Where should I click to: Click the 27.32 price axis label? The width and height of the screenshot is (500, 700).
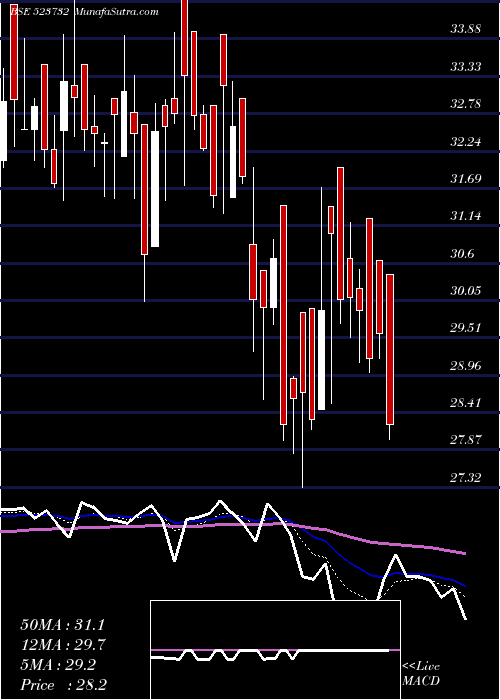tap(466, 478)
